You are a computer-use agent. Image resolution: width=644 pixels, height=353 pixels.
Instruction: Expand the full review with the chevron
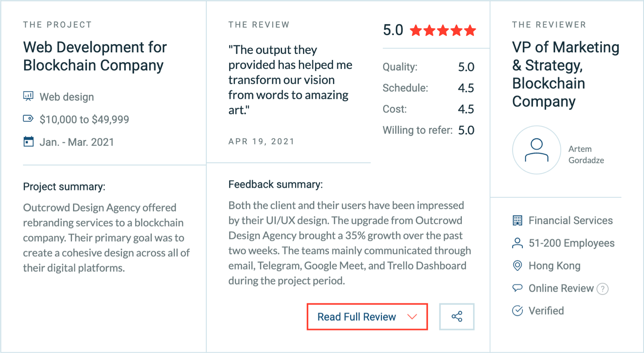(x=412, y=316)
